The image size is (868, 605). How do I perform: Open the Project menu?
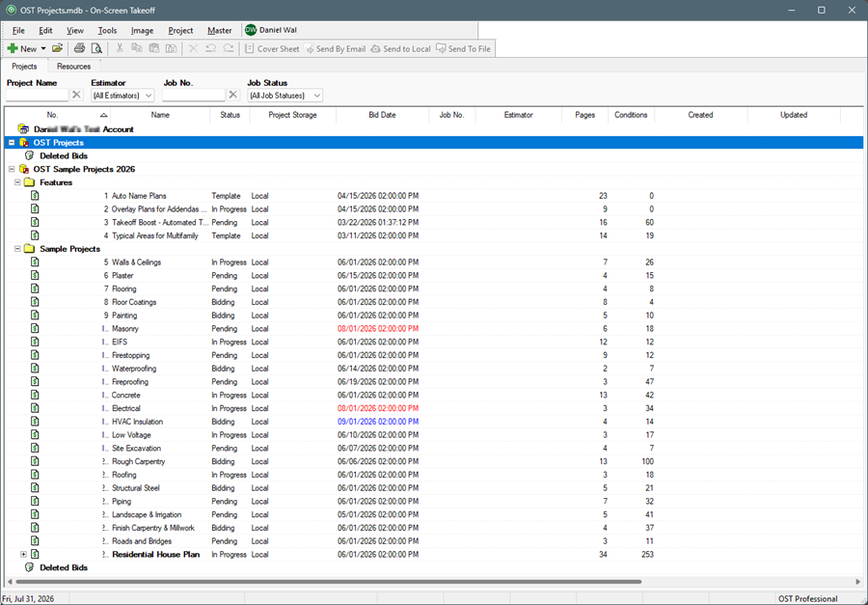coord(180,31)
